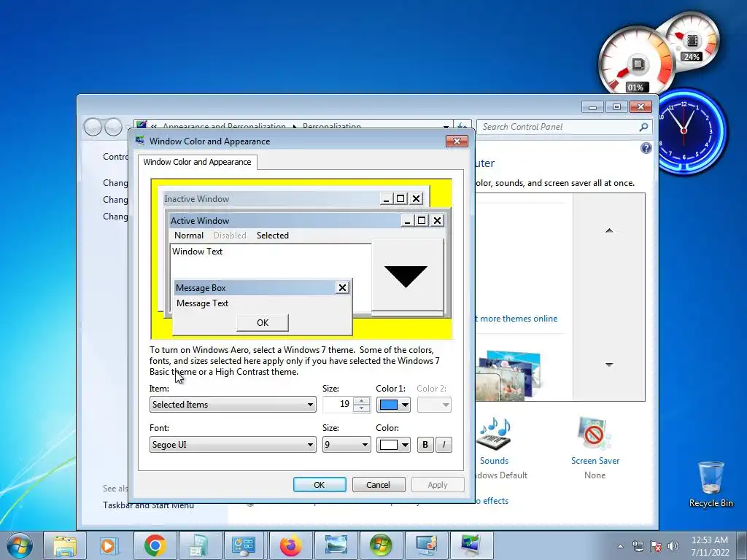Click Cancel in Window Color dialog

click(379, 485)
